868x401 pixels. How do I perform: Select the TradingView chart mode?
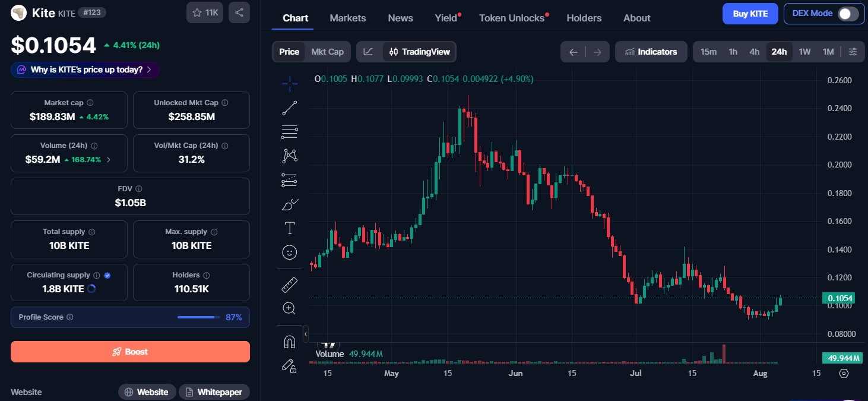click(419, 52)
